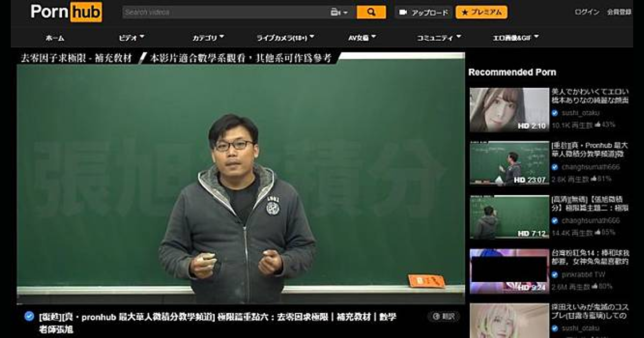Screen dimensions: 644x338
Task: Open the AV女優 menu item
Action: pyautogui.click(x=362, y=38)
